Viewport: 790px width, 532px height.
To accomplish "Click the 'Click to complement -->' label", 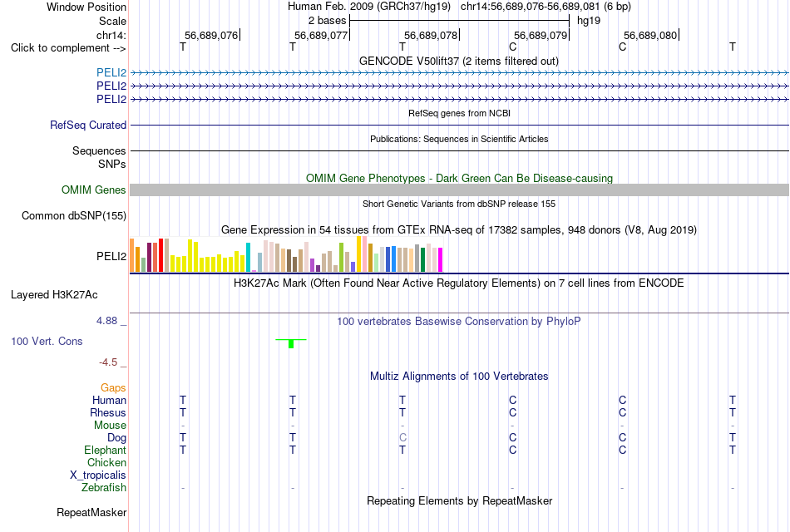I will pos(68,48).
